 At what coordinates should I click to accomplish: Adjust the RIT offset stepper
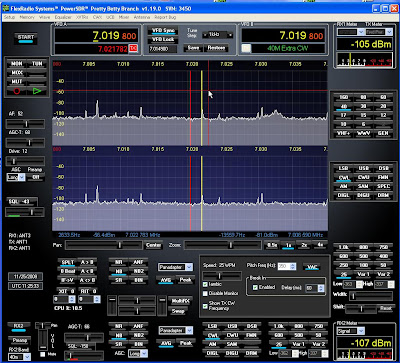point(97,299)
